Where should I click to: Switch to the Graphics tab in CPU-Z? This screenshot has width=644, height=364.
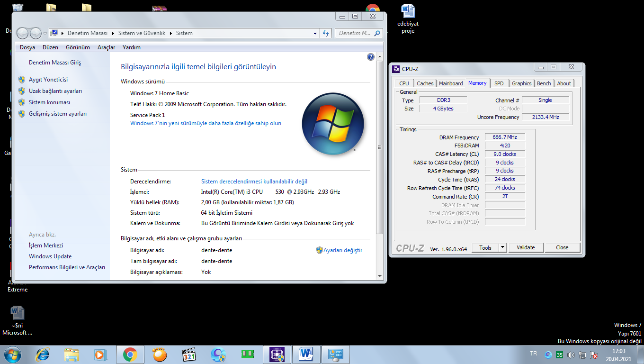pyautogui.click(x=522, y=83)
